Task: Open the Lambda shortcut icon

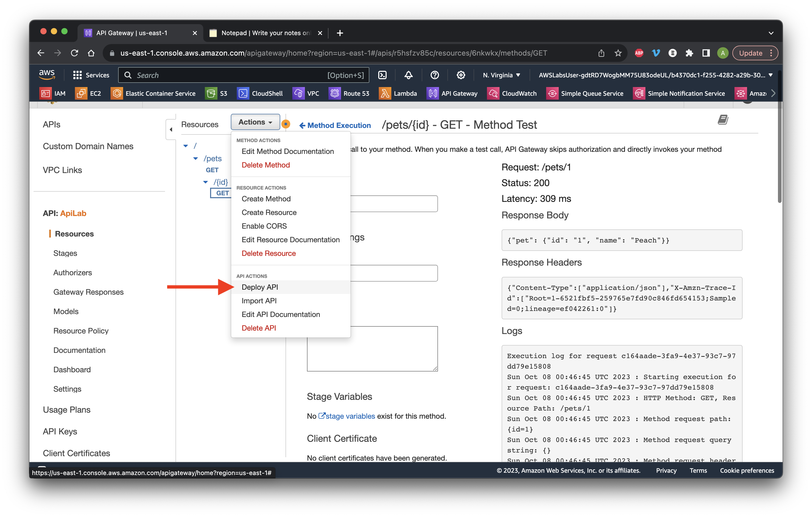Action: (385, 94)
